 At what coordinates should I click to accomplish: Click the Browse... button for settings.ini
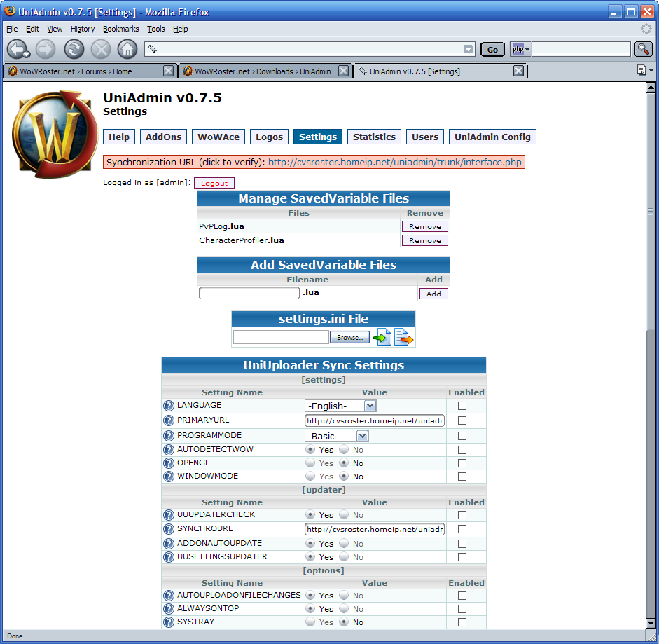click(349, 337)
